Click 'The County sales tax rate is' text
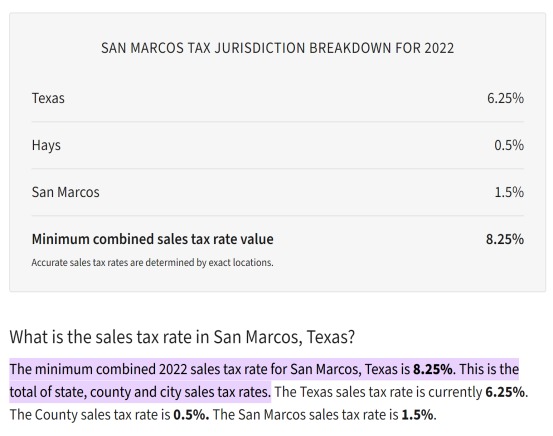Screen dimensions: 553x436 pyautogui.click(x=90, y=415)
